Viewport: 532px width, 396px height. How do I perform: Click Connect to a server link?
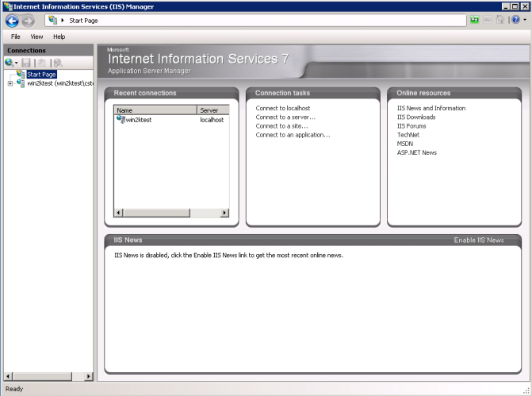[x=285, y=117]
